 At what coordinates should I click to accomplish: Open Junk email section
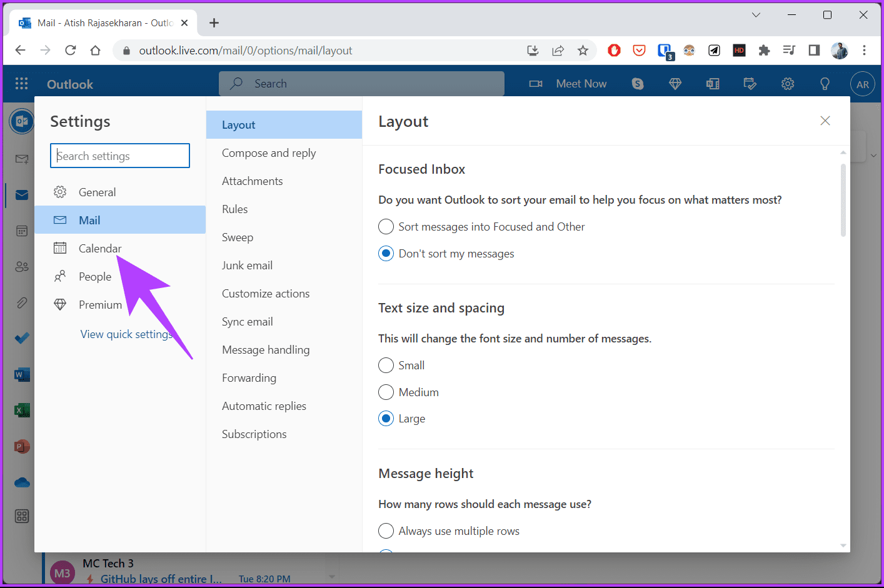(284, 265)
